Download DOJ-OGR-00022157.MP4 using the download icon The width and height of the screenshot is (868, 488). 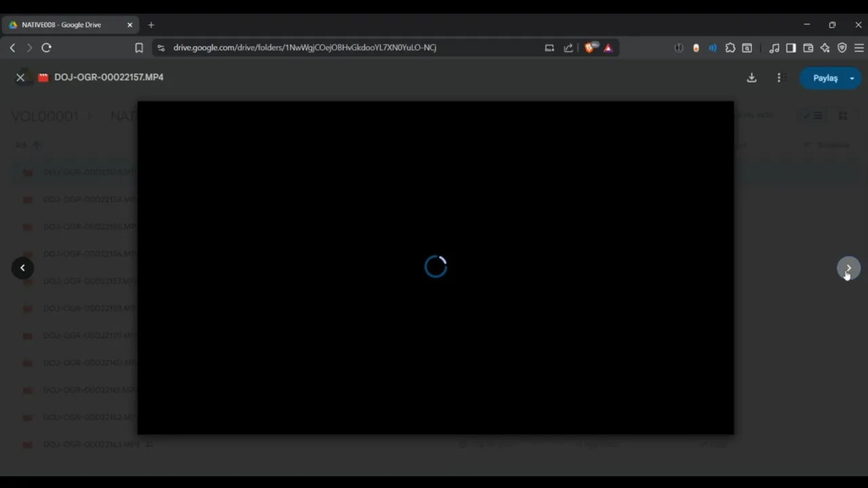pyautogui.click(x=751, y=78)
